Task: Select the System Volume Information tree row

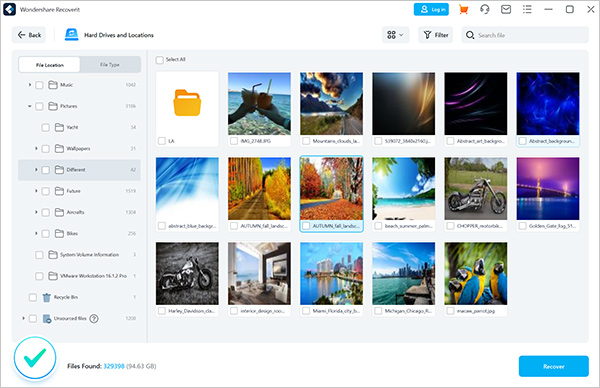Action: 79,254
